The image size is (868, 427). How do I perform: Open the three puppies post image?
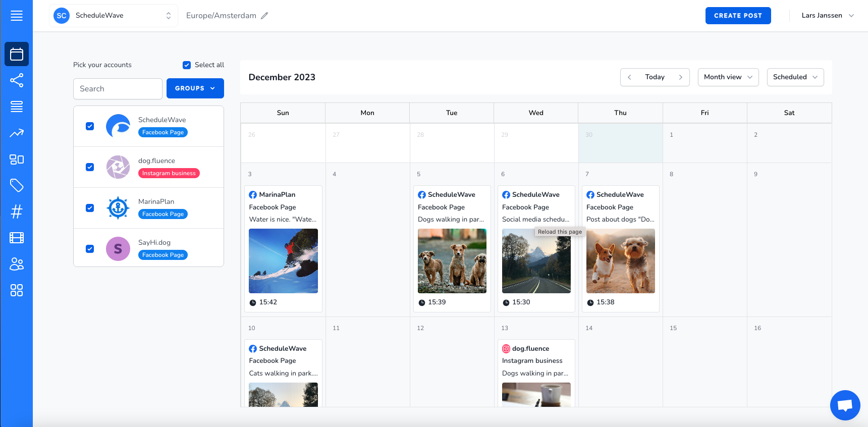point(452,261)
